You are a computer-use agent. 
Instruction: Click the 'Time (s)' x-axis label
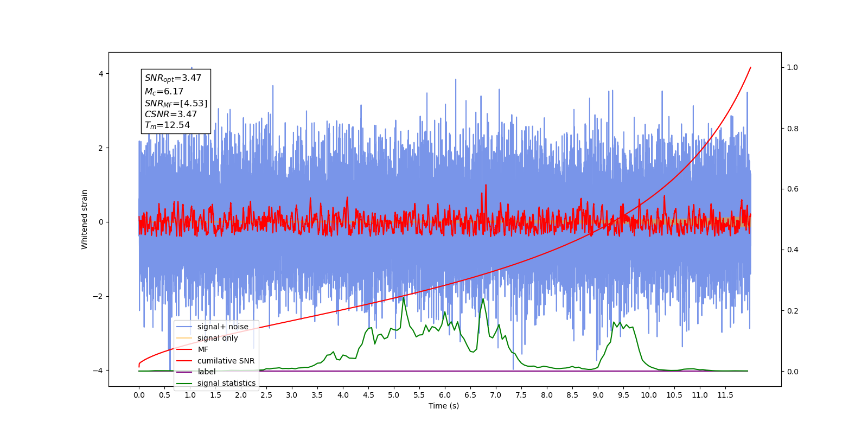click(x=444, y=406)
